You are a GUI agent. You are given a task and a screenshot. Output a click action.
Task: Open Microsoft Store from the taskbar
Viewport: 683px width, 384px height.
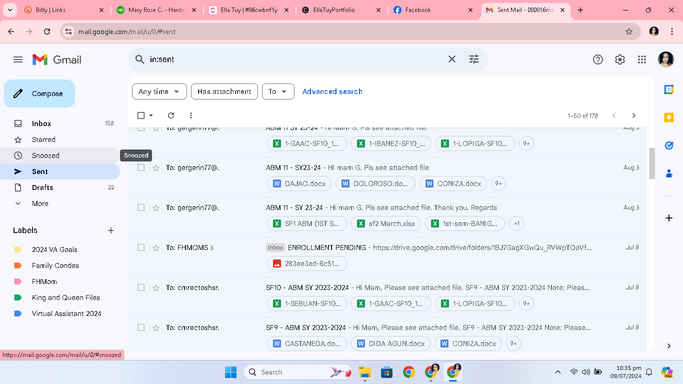pyautogui.click(x=386, y=372)
